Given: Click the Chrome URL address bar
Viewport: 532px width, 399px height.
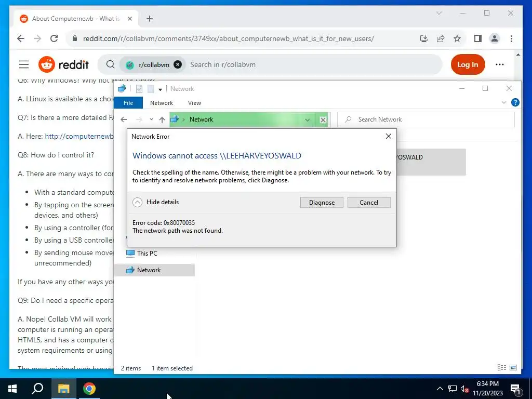Looking at the screenshot, I should point(229,38).
